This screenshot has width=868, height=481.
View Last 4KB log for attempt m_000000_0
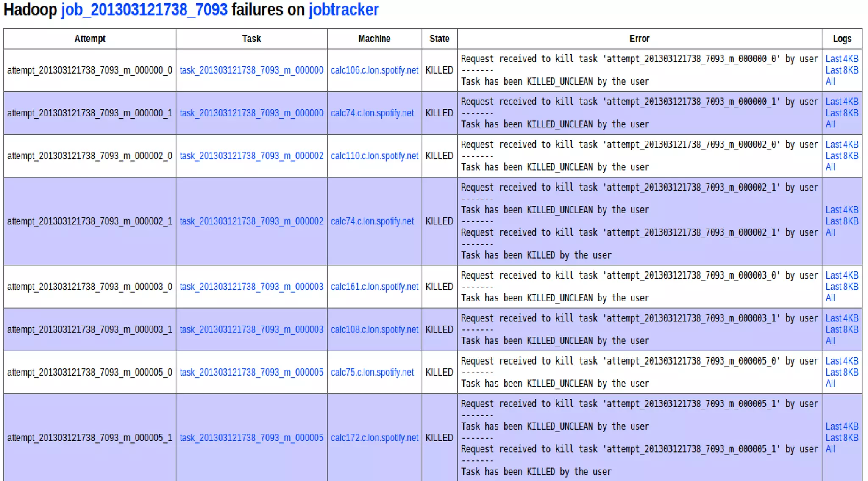[841, 59]
